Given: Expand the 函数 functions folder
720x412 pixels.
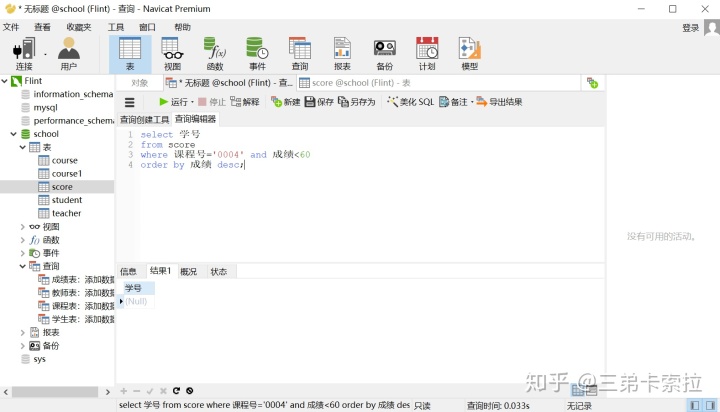Looking at the screenshot, I should click(x=22, y=240).
